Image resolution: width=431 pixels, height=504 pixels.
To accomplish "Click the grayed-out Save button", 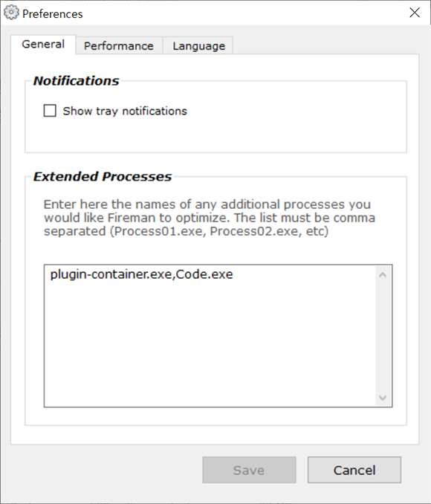I will pyautogui.click(x=249, y=470).
